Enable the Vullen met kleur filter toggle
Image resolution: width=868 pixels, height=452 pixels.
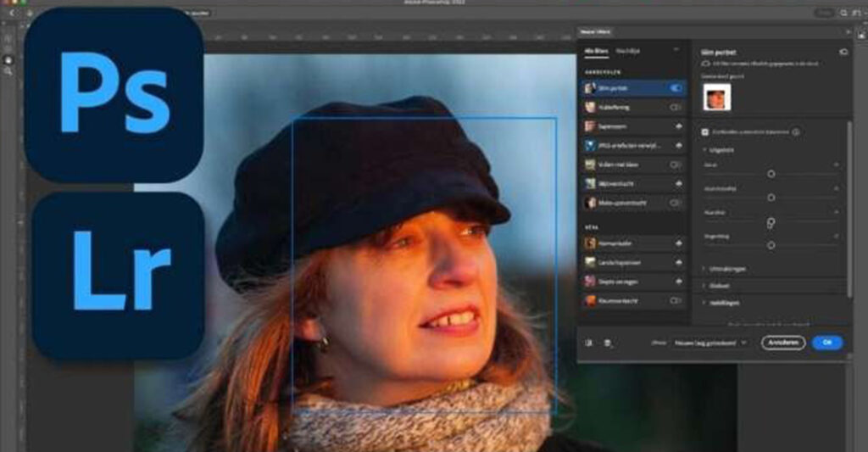point(676,165)
